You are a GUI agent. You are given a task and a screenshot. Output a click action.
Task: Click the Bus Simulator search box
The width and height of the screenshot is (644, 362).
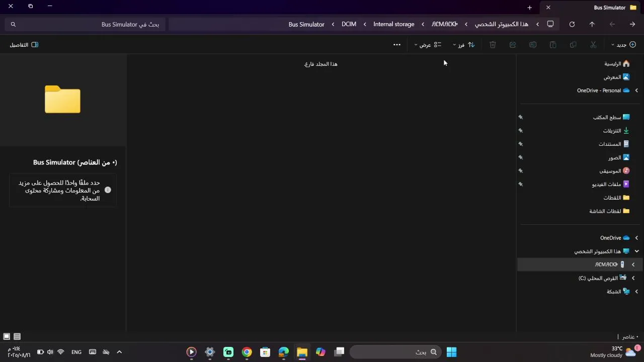(x=86, y=24)
